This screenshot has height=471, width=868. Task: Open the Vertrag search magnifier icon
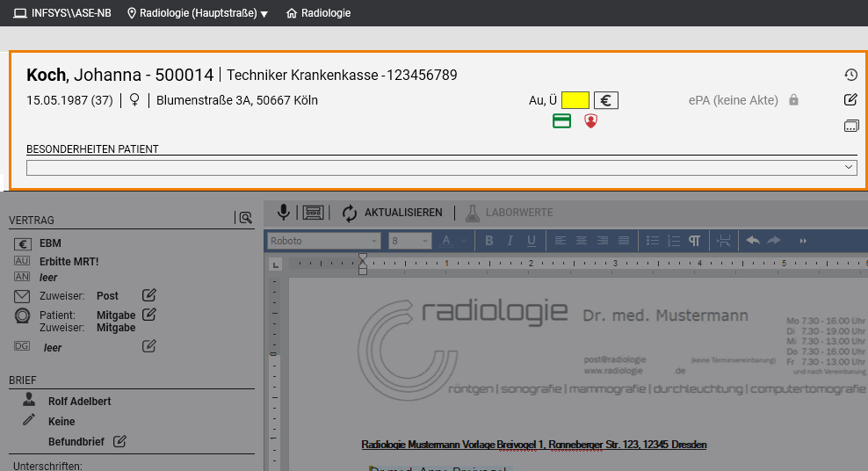(x=243, y=218)
